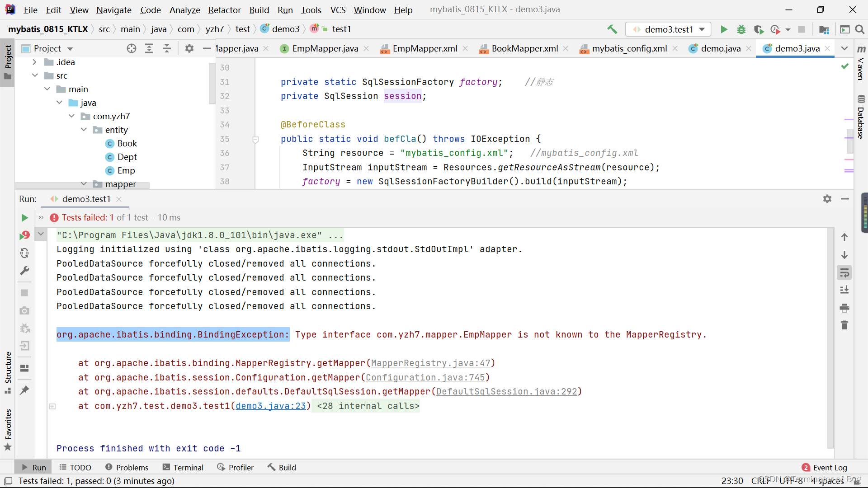
Task: Click the Stop icon in main toolbar
Action: [x=802, y=29]
